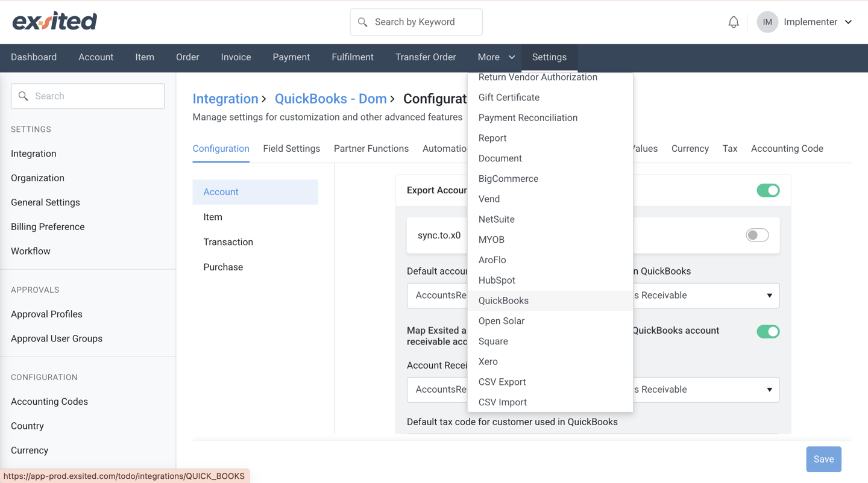Image resolution: width=868 pixels, height=483 pixels.
Task: Open the Settings navigation item
Action: (549, 57)
